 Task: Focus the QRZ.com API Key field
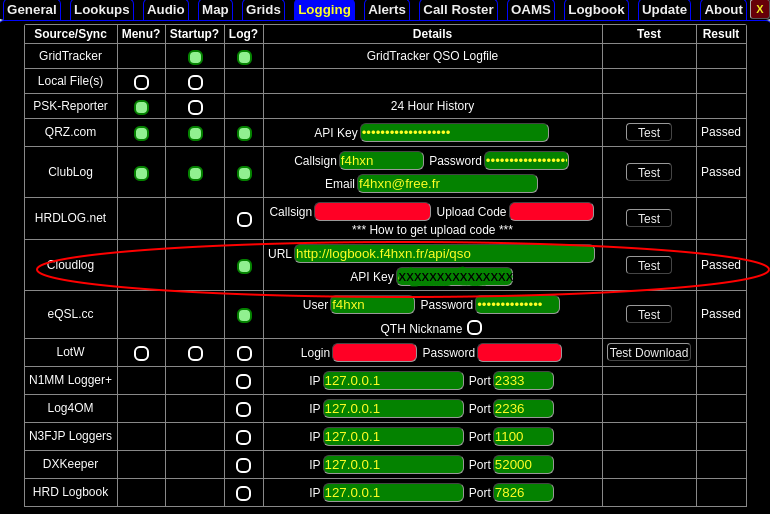click(454, 133)
